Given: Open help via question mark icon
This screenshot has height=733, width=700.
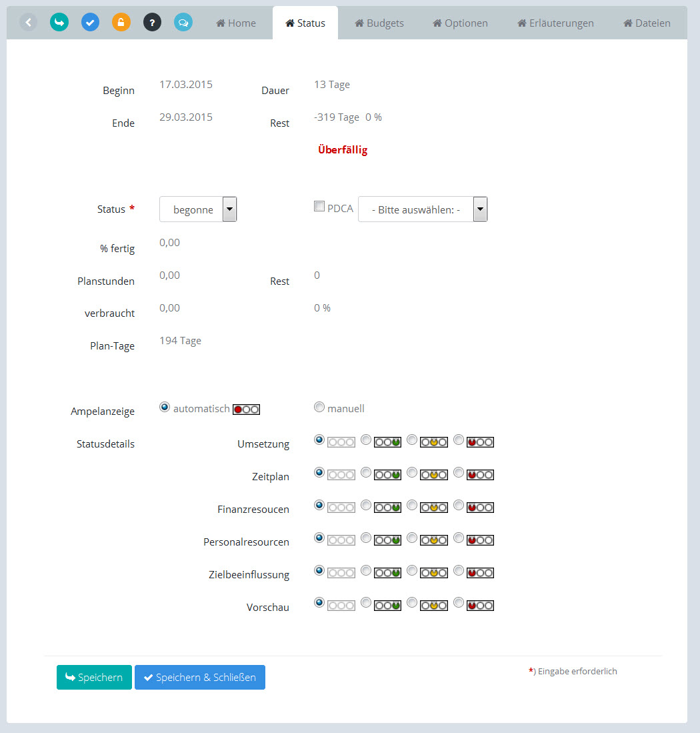Looking at the screenshot, I should point(152,22).
